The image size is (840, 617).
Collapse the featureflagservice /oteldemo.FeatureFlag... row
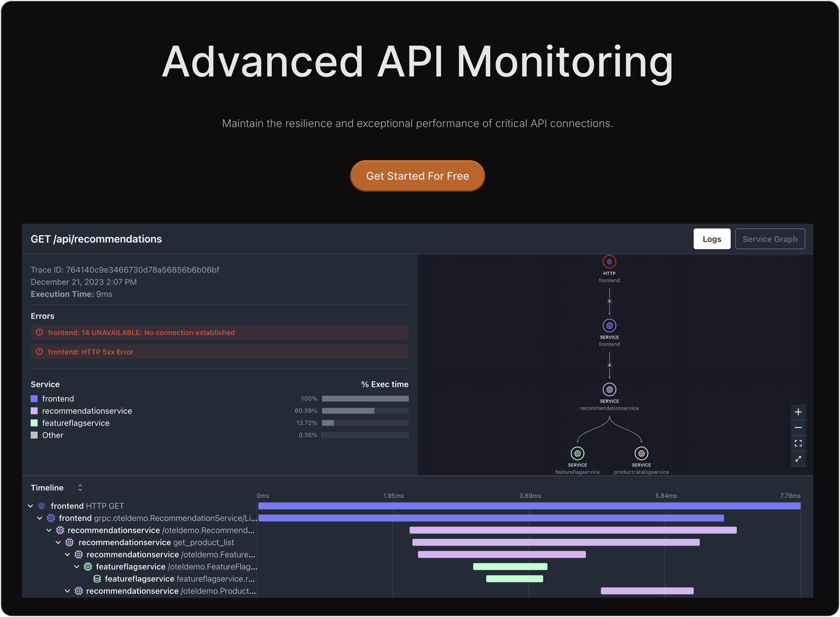coord(76,567)
